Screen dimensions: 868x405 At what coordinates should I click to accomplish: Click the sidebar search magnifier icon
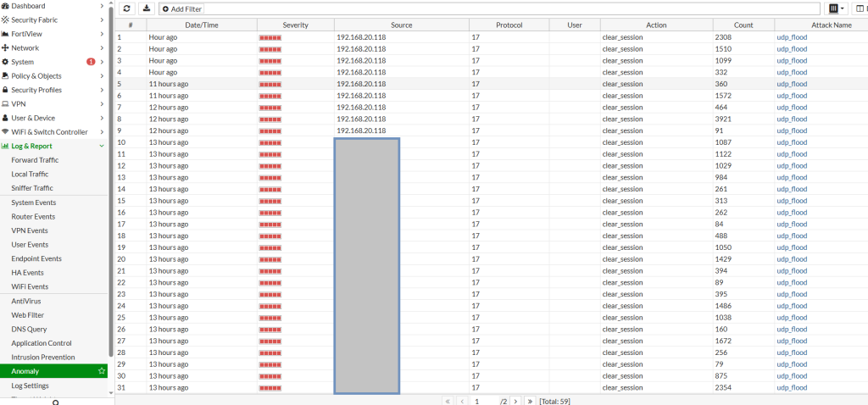(x=55, y=402)
